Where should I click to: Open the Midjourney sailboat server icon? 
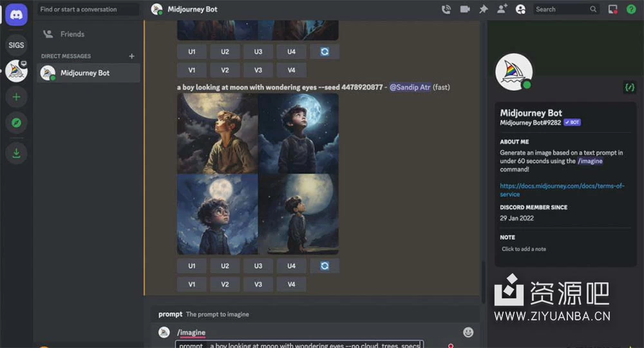pyautogui.click(x=16, y=71)
